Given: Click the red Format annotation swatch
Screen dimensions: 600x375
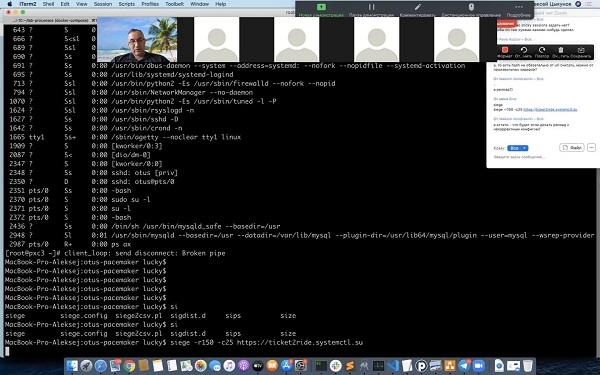Looking at the screenshot, I should point(505,50).
